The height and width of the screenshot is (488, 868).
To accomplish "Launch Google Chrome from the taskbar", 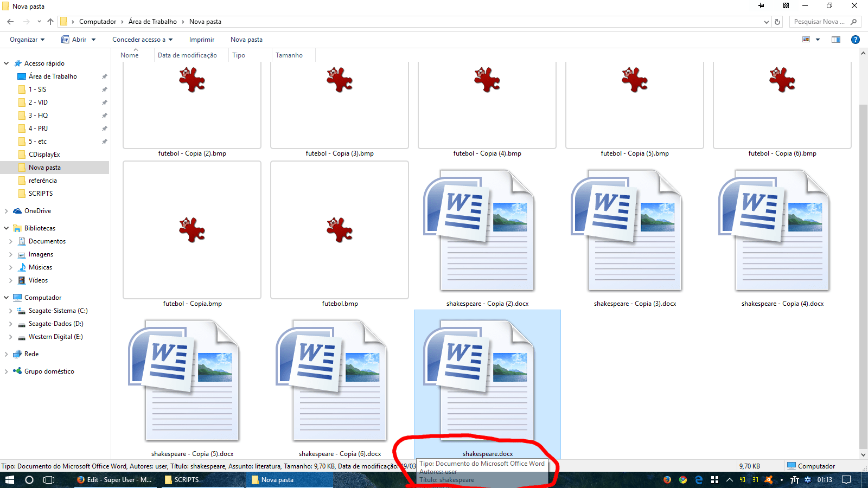I will click(x=682, y=480).
